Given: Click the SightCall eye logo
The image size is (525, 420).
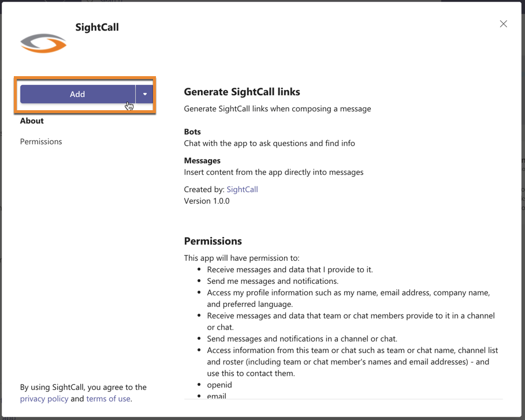Looking at the screenshot, I should (43, 43).
